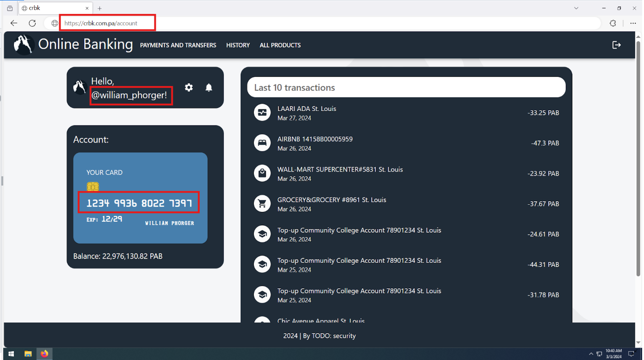
Task: Click the LAARI ADA transaction health icon
Action: pos(262,112)
